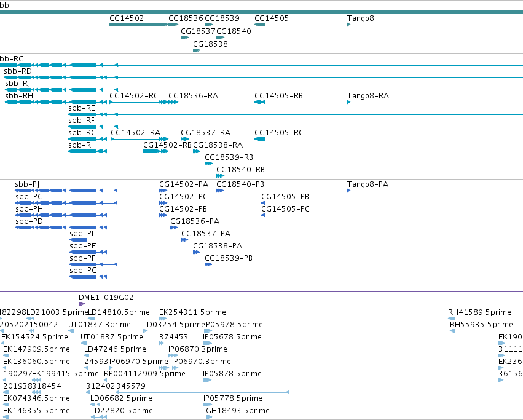Click the sbb-RI transcript label
Image resolution: width=523 pixels, height=420 pixels.
[x=81, y=145]
